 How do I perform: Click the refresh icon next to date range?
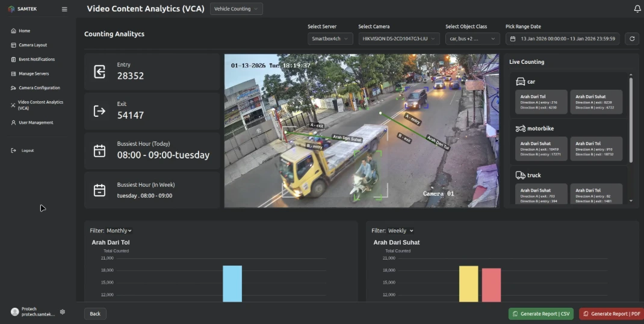(631, 39)
